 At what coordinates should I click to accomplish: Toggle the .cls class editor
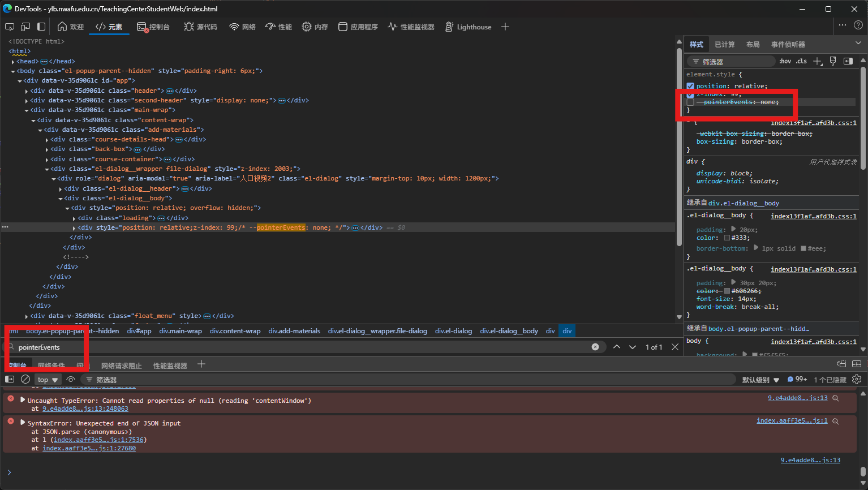coord(801,61)
